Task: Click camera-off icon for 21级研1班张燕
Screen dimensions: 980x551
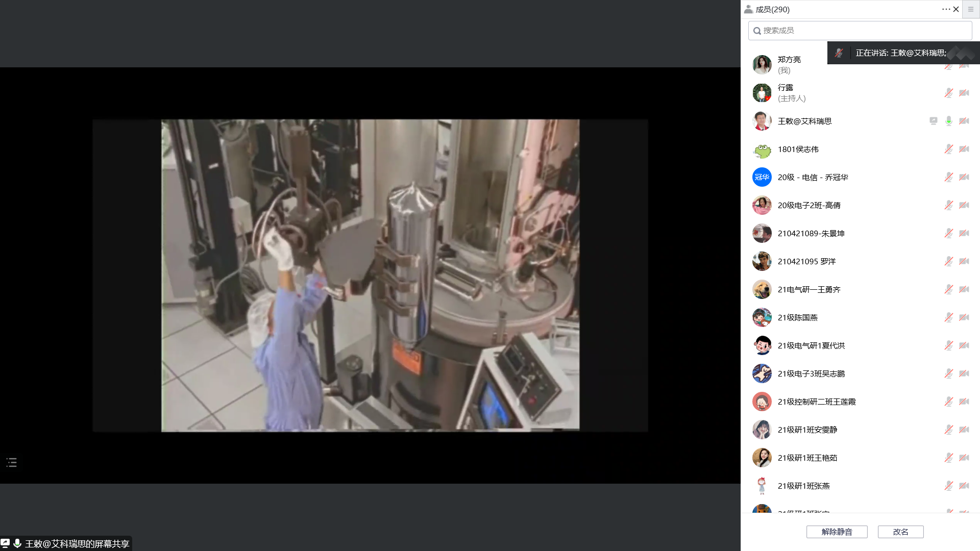Action: tap(964, 486)
